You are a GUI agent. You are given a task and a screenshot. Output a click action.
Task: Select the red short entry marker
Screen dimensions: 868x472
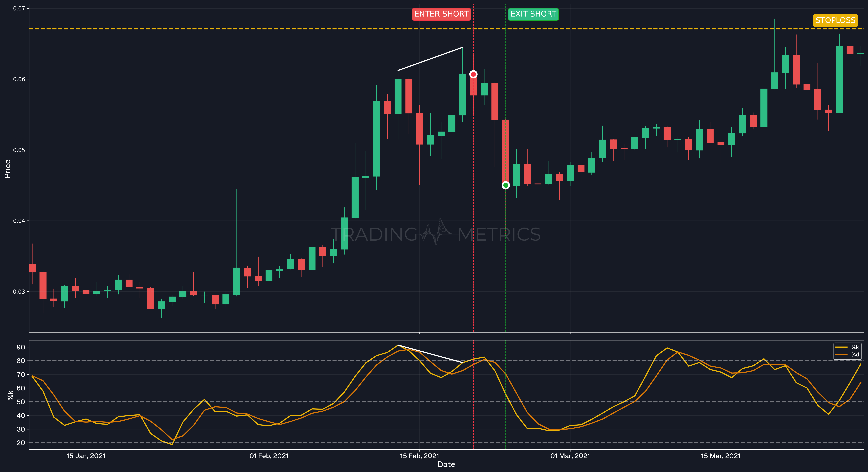click(x=473, y=74)
